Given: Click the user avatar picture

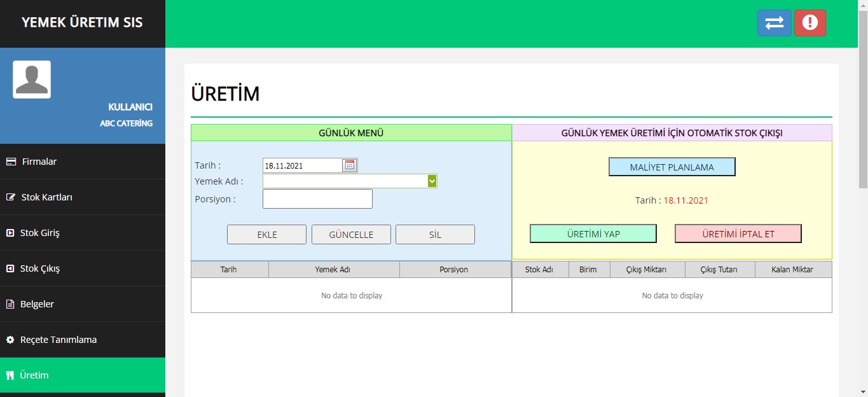Looking at the screenshot, I should point(32,80).
